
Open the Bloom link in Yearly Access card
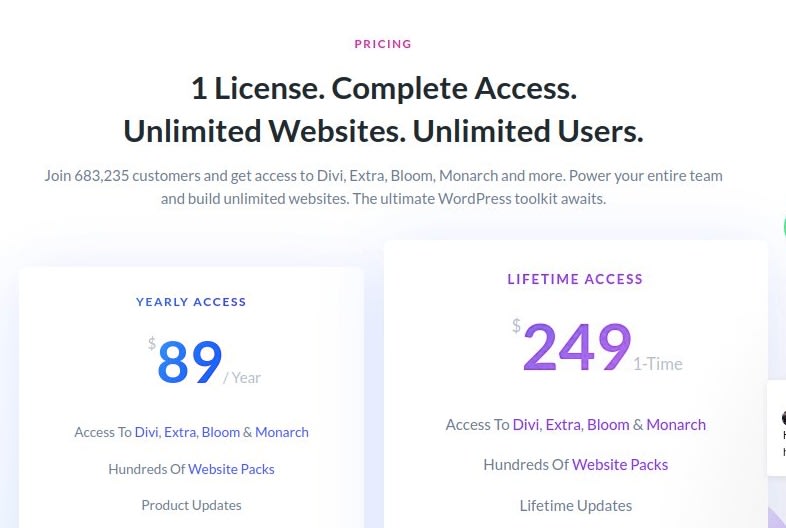pos(221,432)
